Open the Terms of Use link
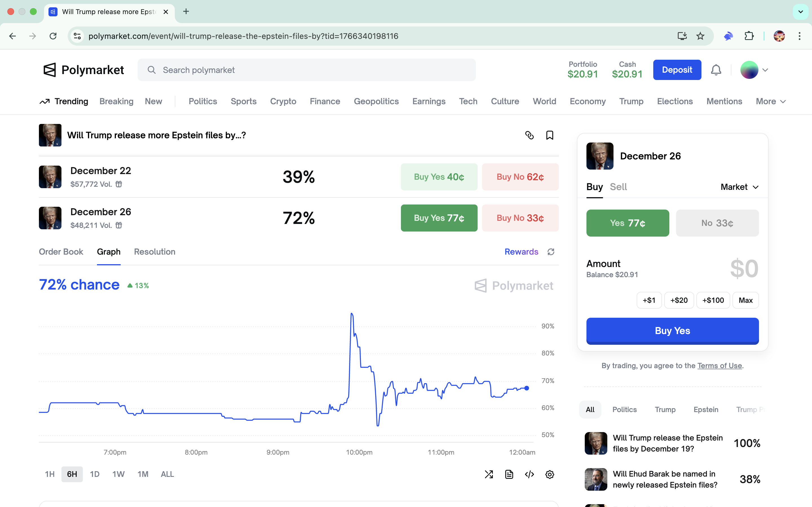 720,366
